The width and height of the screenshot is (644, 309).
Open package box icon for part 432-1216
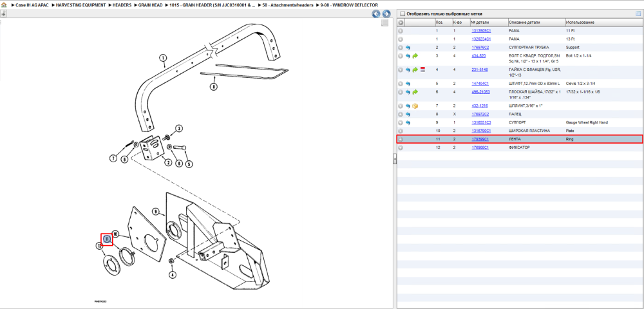pyautogui.click(x=415, y=106)
